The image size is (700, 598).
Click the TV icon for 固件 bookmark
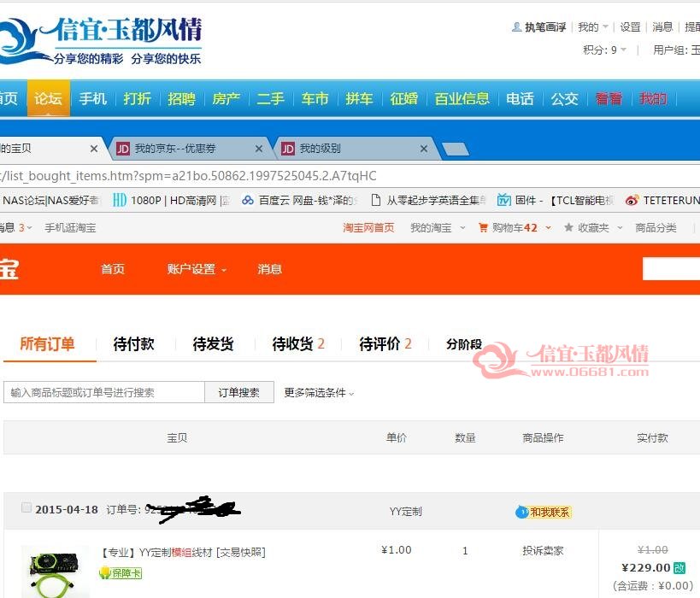504,201
